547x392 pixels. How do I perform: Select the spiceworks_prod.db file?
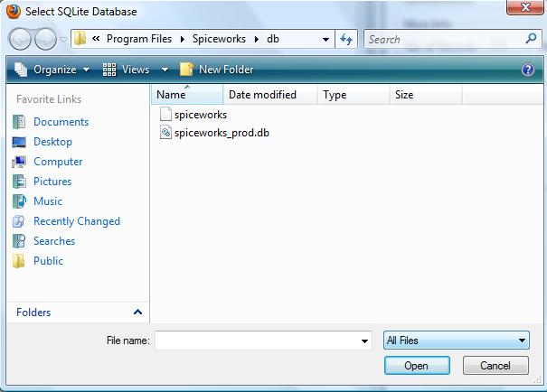point(222,133)
